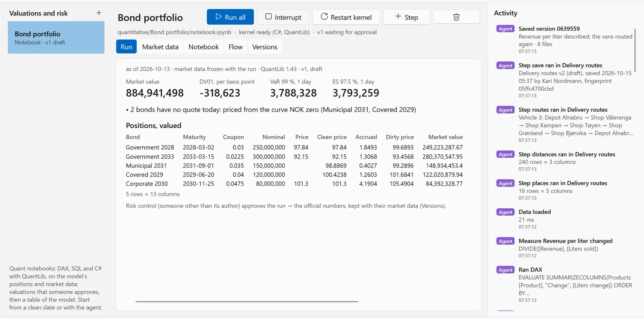The width and height of the screenshot is (644, 319).
Task: Switch to the Versions tab
Action: point(265,47)
